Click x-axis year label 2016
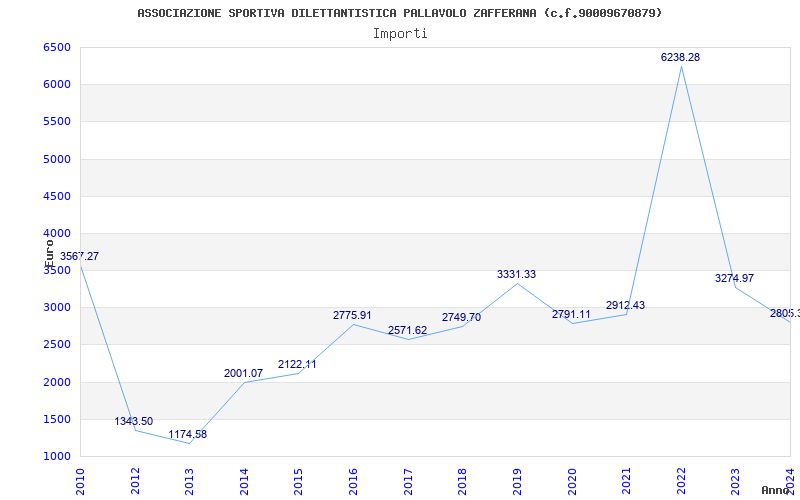 [x=354, y=481]
